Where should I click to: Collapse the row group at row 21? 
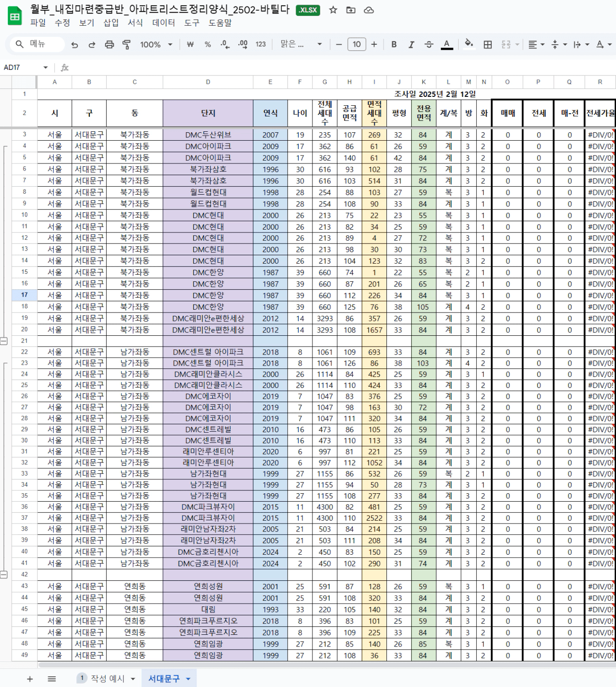tap(4, 341)
